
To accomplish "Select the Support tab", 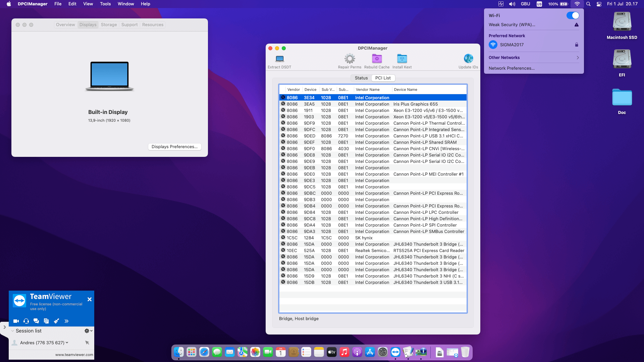I will pyautogui.click(x=129, y=25).
